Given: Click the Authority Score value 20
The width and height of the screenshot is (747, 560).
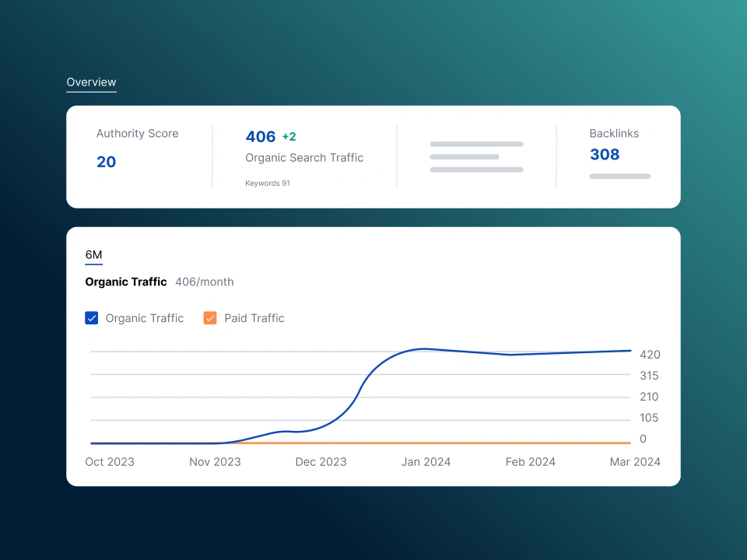Looking at the screenshot, I should click(x=106, y=162).
